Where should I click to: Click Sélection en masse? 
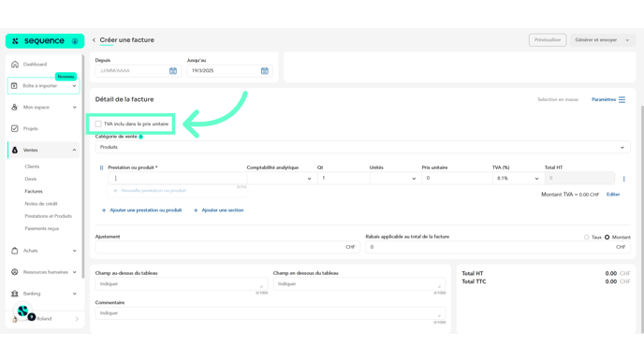[558, 100]
